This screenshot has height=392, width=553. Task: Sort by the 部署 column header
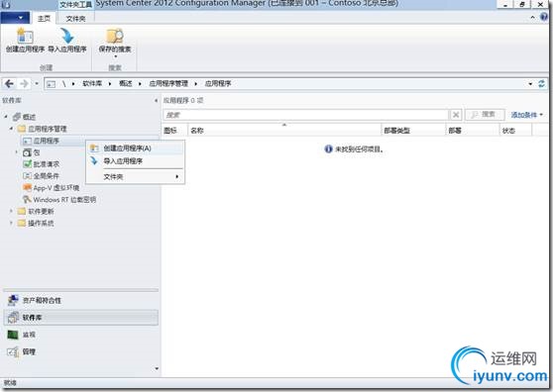[473, 131]
